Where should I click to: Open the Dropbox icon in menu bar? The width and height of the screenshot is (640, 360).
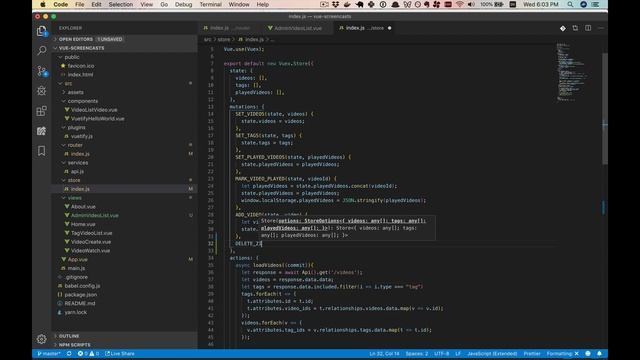click(336, 4)
